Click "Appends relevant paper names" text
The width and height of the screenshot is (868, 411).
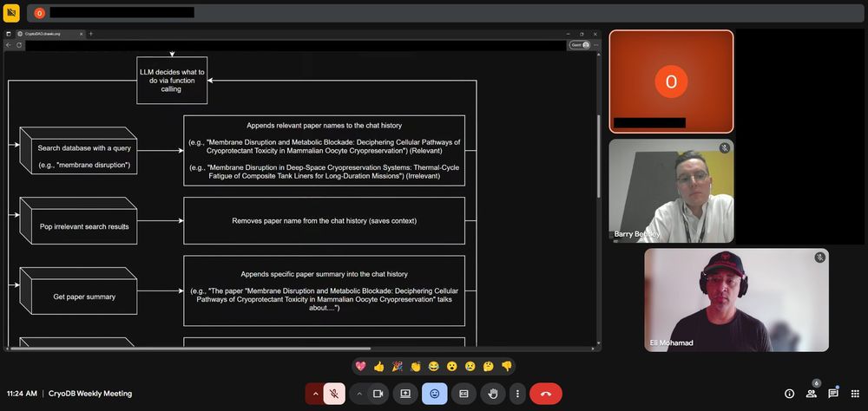(324, 126)
